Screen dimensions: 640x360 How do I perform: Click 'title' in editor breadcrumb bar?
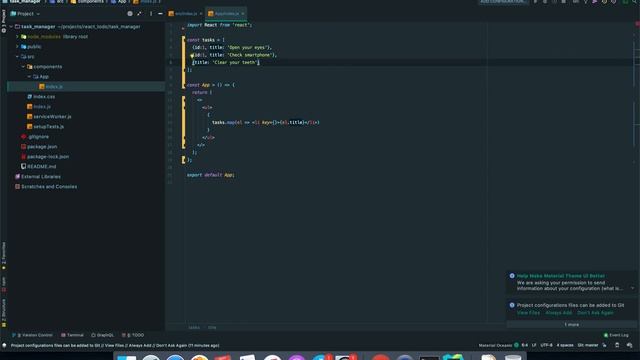tap(212, 327)
